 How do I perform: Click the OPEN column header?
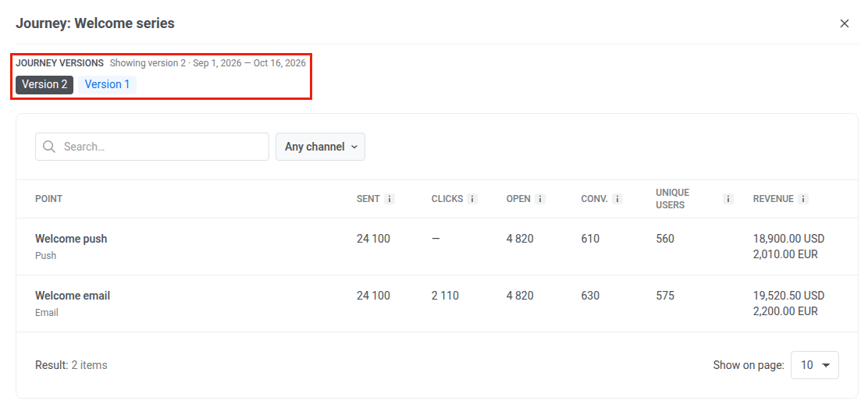(518, 199)
